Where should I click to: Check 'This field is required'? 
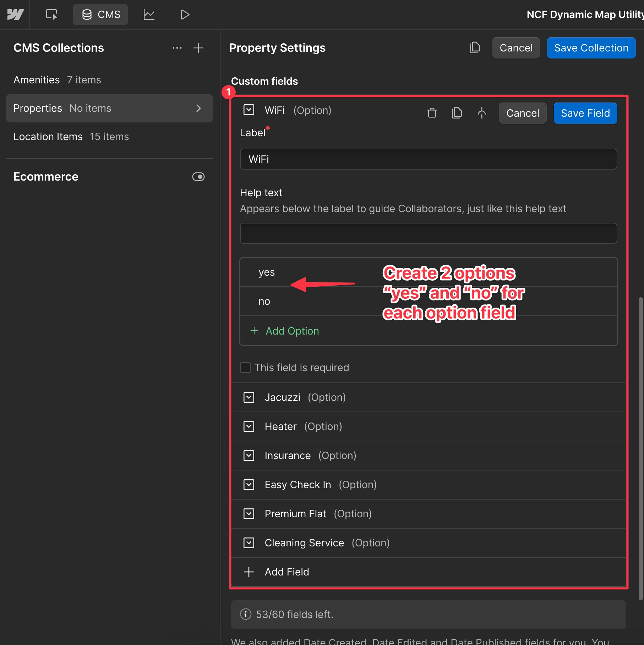click(x=245, y=368)
